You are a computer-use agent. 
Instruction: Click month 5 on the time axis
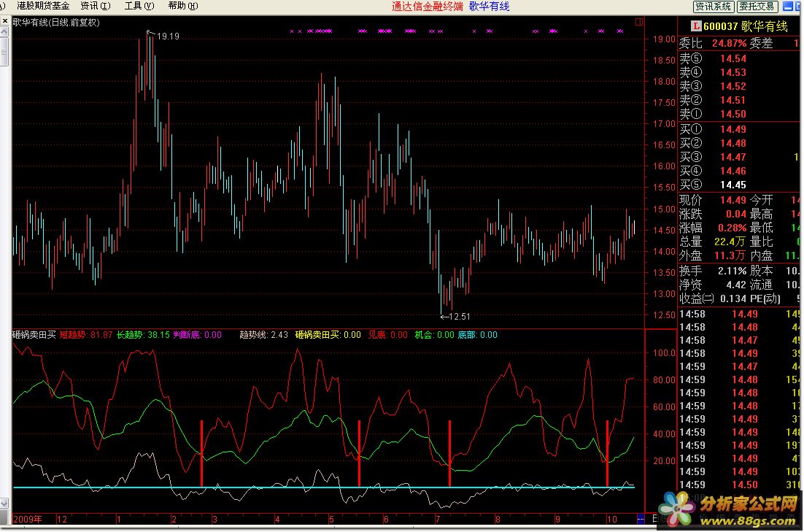pos(331,519)
